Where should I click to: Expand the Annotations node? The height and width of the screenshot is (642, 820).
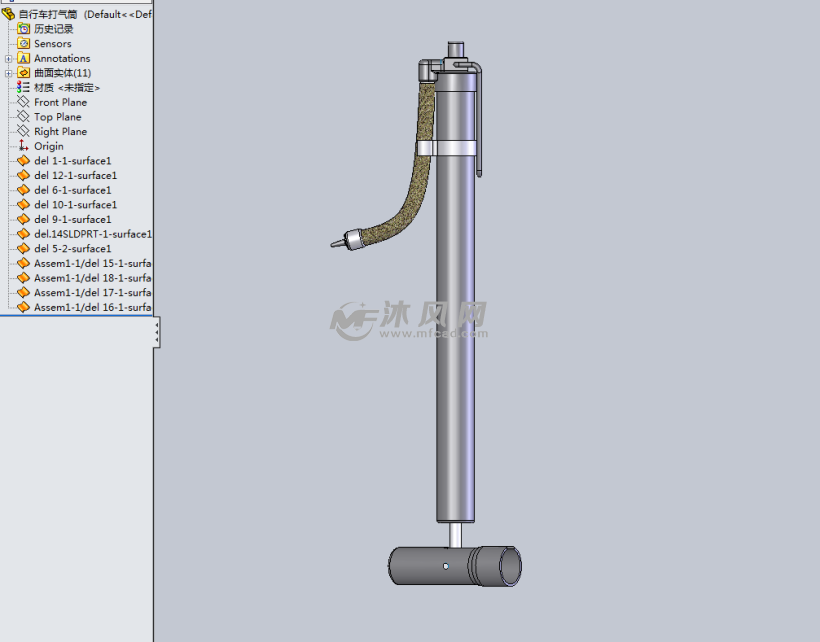[x=9, y=59]
